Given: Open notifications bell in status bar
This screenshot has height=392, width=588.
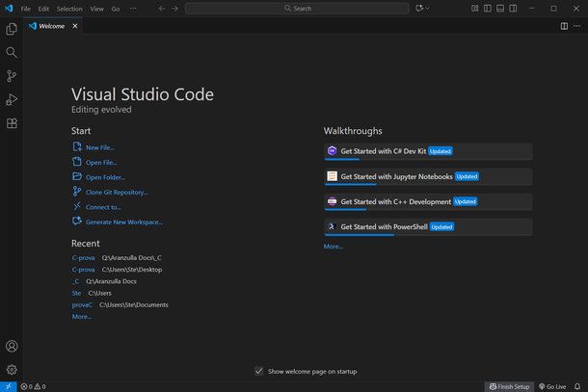Looking at the screenshot, I should coord(577,386).
